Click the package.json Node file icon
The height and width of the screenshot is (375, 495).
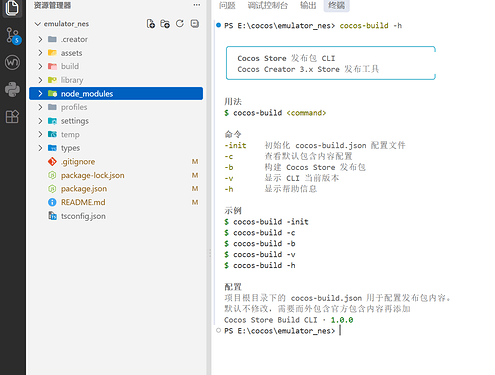pyautogui.click(x=52, y=189)
